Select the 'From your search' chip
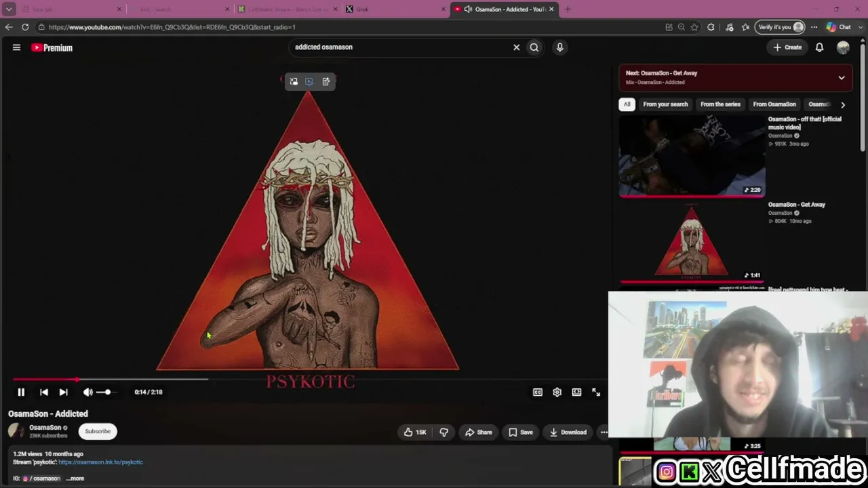This screenshot has height=488, width=868. (665, 104)
